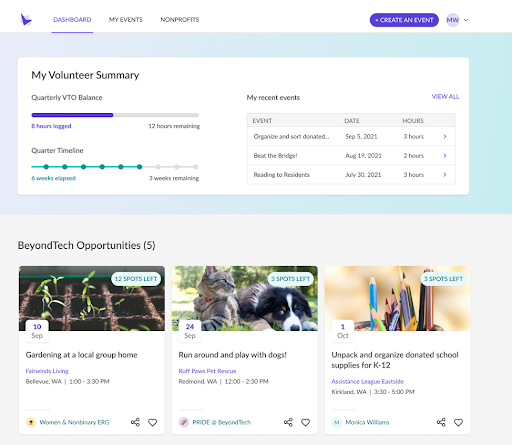Expand the account dropdown chevron
512x445 pixels.
coord(466,20)
